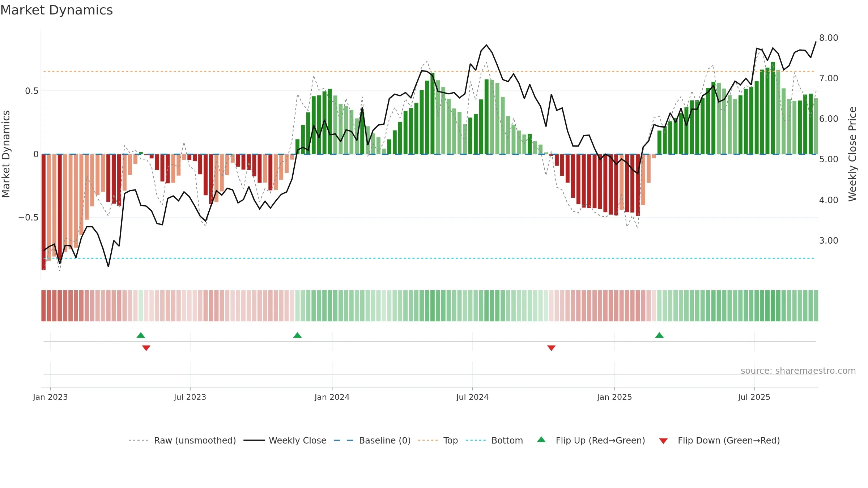Click the cyan dashed Bottom threshold line
Image resolution: width=868 pixels, height=488 pixels.
pos(429,258)
